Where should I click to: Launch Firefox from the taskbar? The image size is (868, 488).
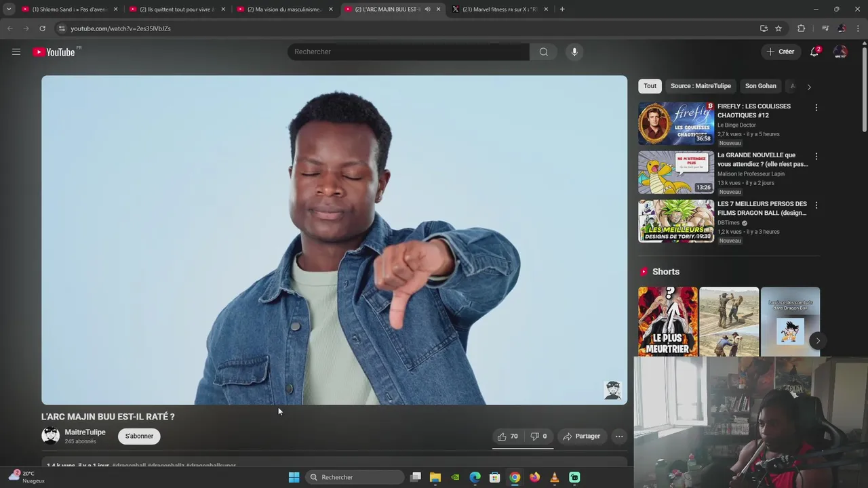[534, 477]
